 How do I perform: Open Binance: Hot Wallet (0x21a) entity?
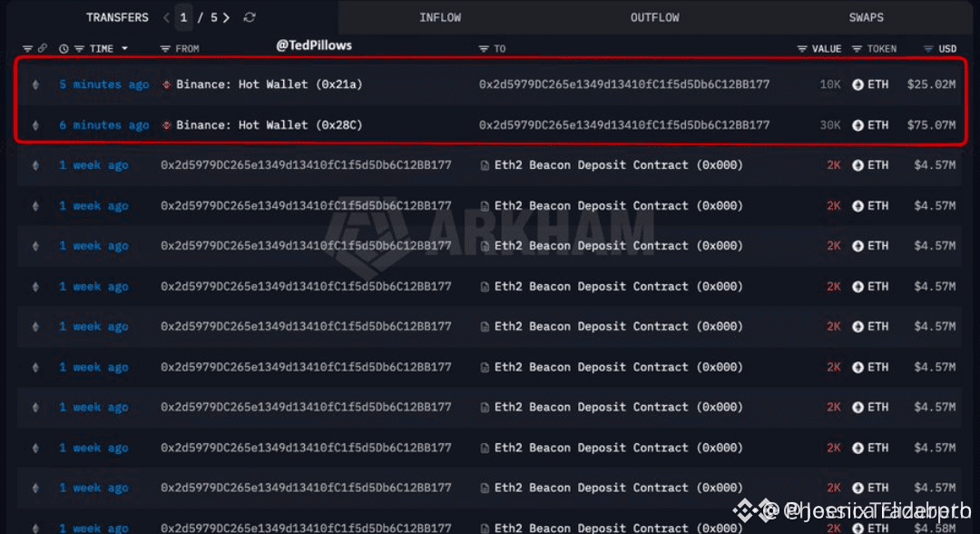[269, 84]
